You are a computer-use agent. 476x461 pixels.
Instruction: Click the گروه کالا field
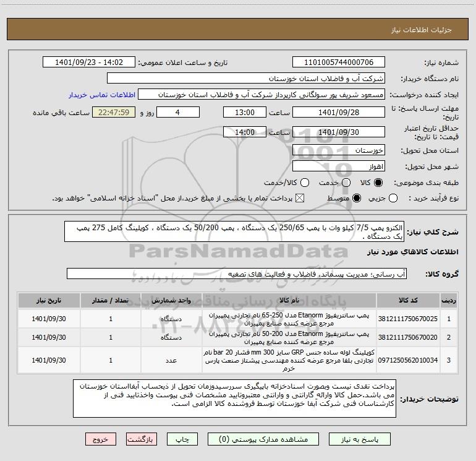237,274
